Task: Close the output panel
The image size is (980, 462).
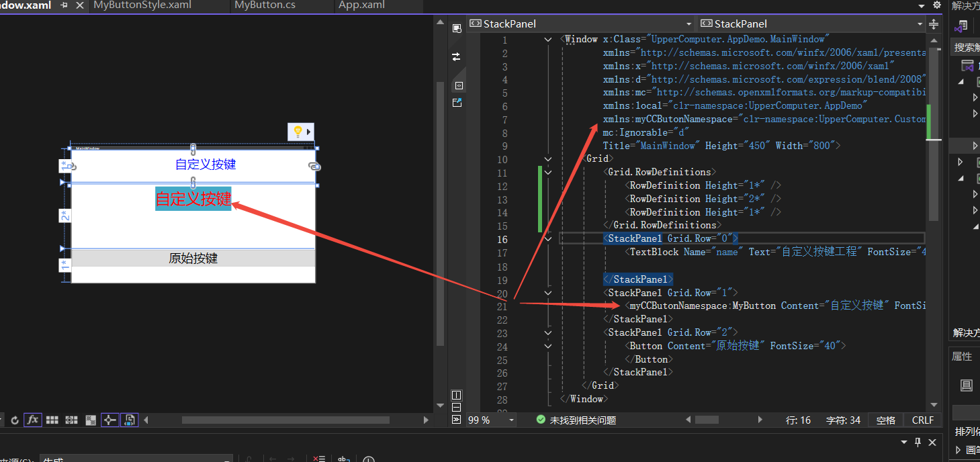Action: pyautogui.click(x=932, y=443)
